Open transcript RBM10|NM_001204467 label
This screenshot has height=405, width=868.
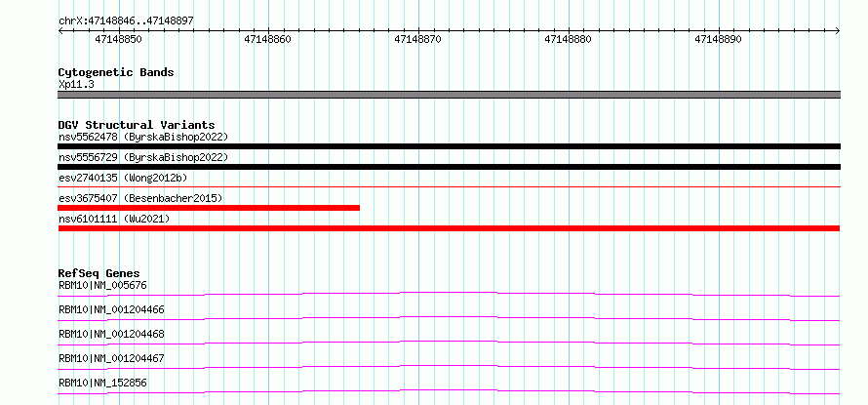click(x=111, y=358)
